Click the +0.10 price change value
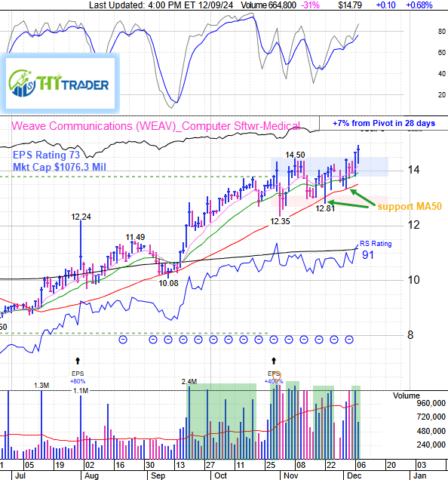448x480 pixels. click(386, 5)
